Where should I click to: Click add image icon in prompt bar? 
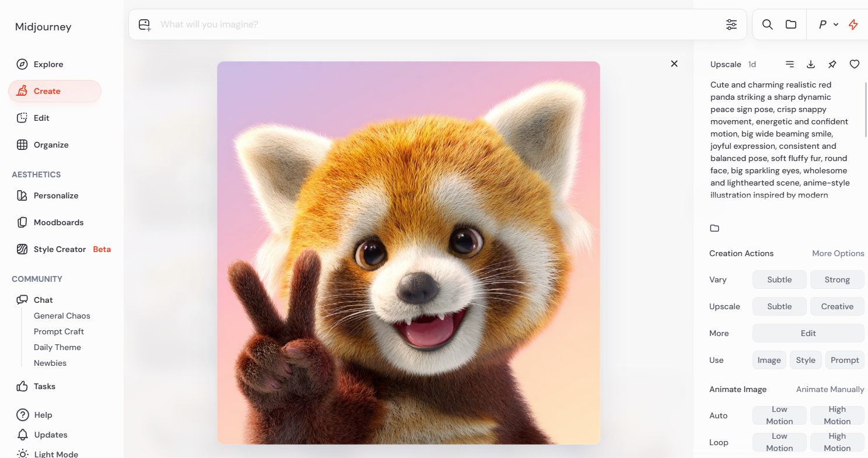(145, 25)
